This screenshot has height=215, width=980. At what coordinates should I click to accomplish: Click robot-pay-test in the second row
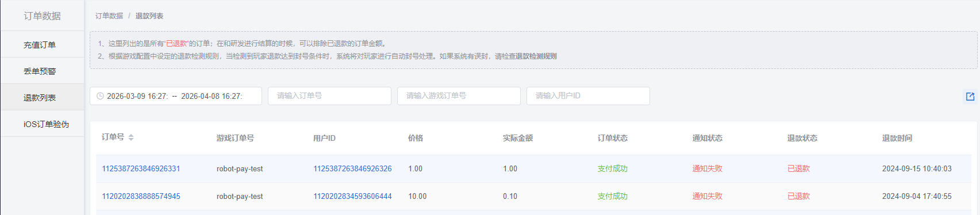[x=240, y=196]
